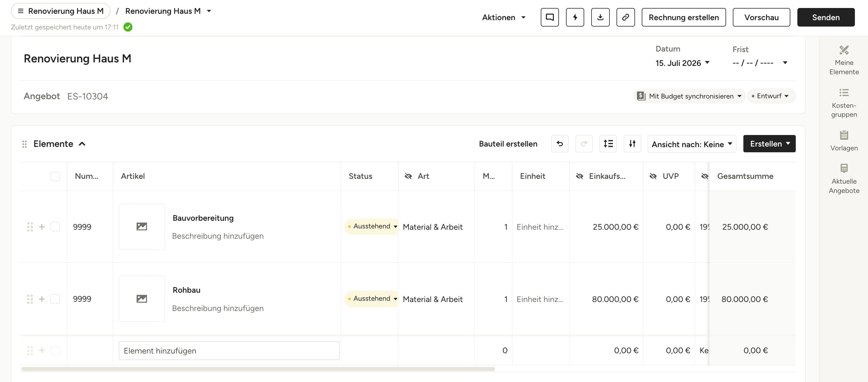Click image placeholder for Bauvorbereitung
Viewport: 868px width, 382px height.
click(x=142, y=227)
